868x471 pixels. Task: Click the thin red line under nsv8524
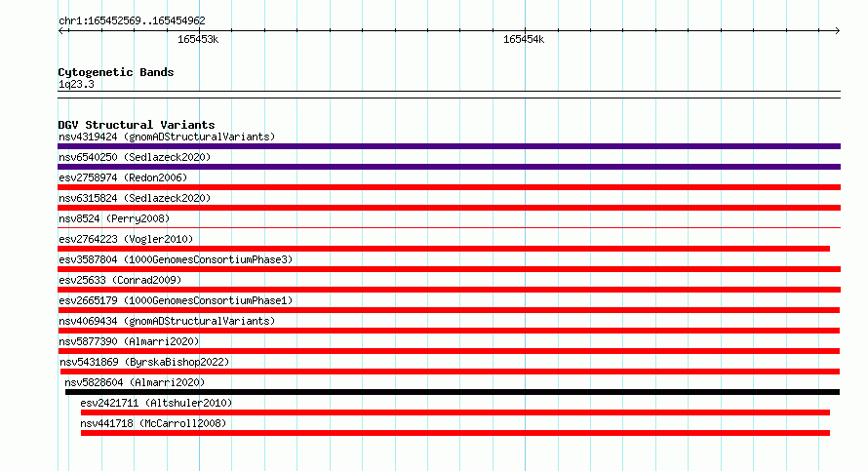(x=449, y=227)
